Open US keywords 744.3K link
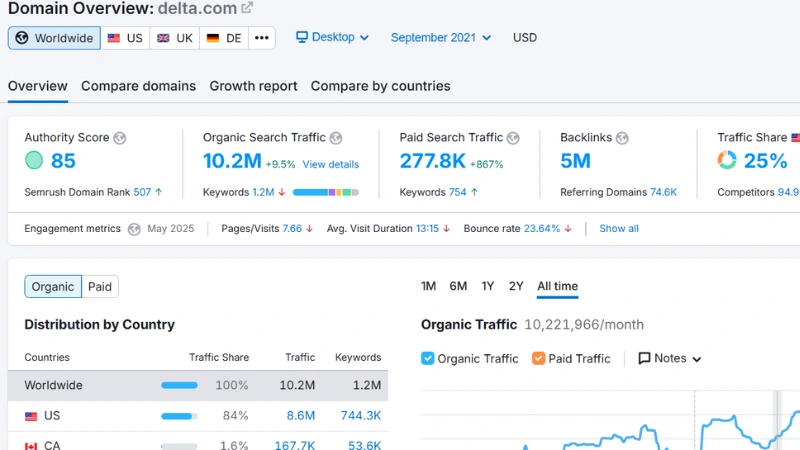Viewport: 800px width, 450px height. pos(361,416)
